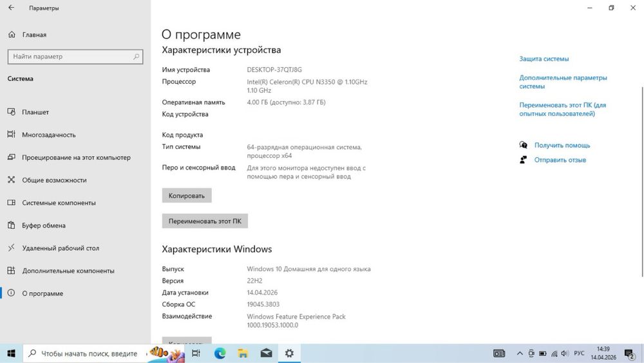644x363 pixels.
Task: Click the Получить помощь link
Action: coord(562,145)
